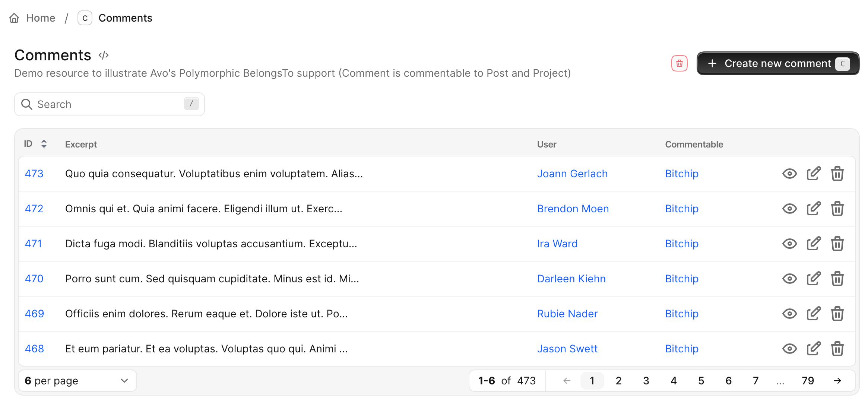Go to pagination page 3

point(646,381)
